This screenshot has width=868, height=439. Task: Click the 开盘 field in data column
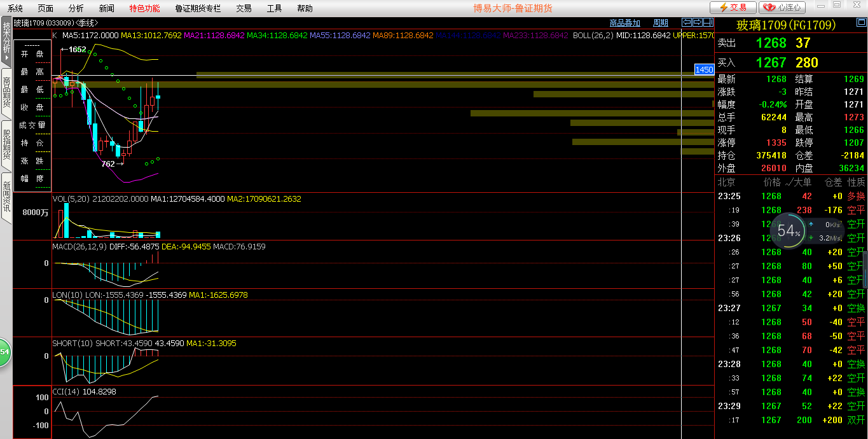pyautogui.click(x=32, y=54)
